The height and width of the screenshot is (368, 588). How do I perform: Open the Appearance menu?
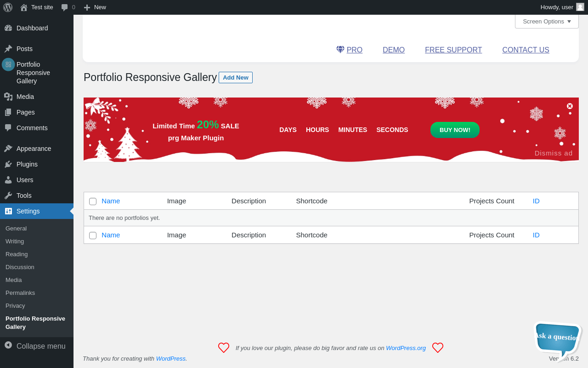coord(37,149)
